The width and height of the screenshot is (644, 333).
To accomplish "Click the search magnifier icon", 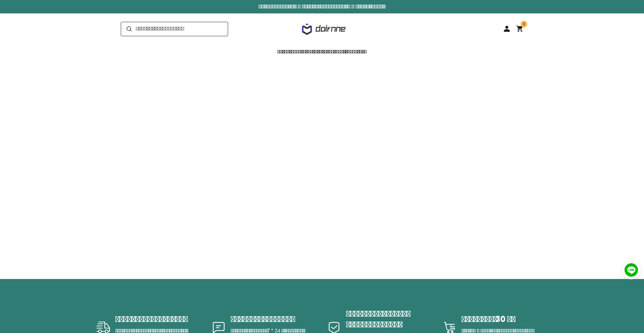I will tap(129, 29).
